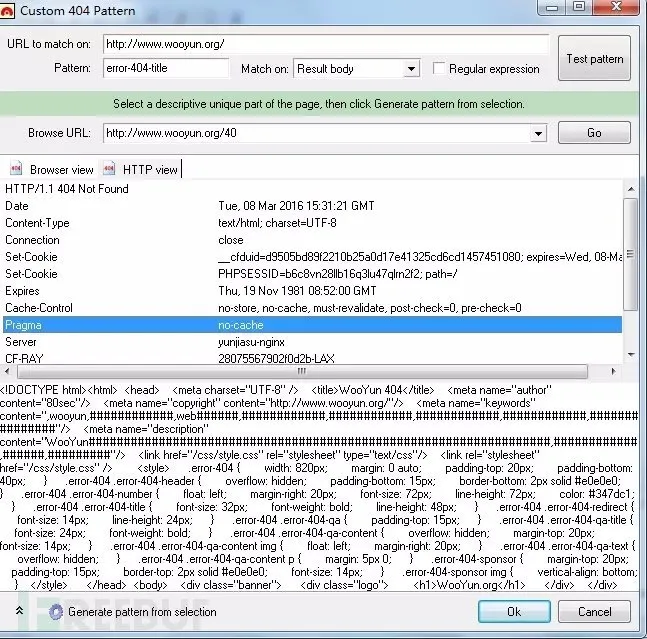
Task: Select the CF-RAY header row
Action: pos(312,358)
